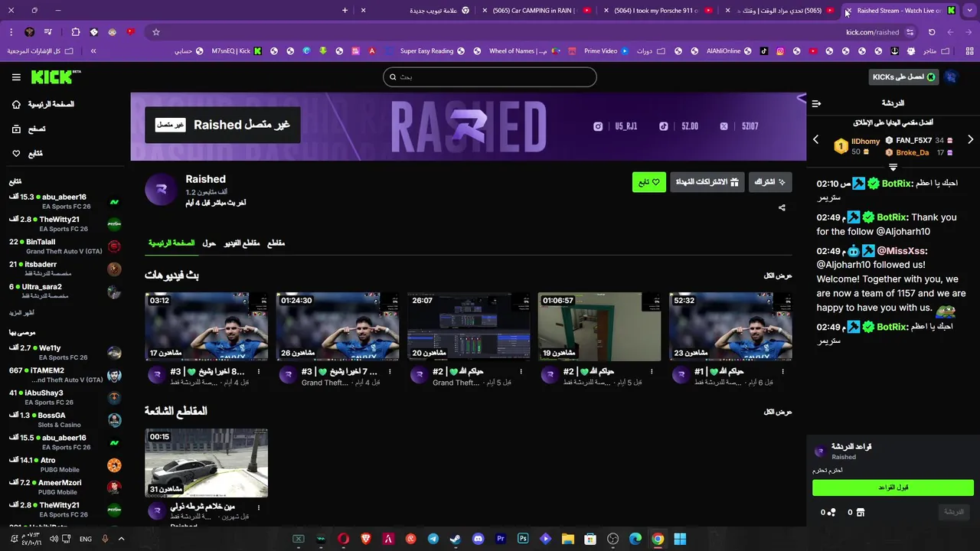Click 'عرض الكل' beside stream videos heading

pos(778,275)
